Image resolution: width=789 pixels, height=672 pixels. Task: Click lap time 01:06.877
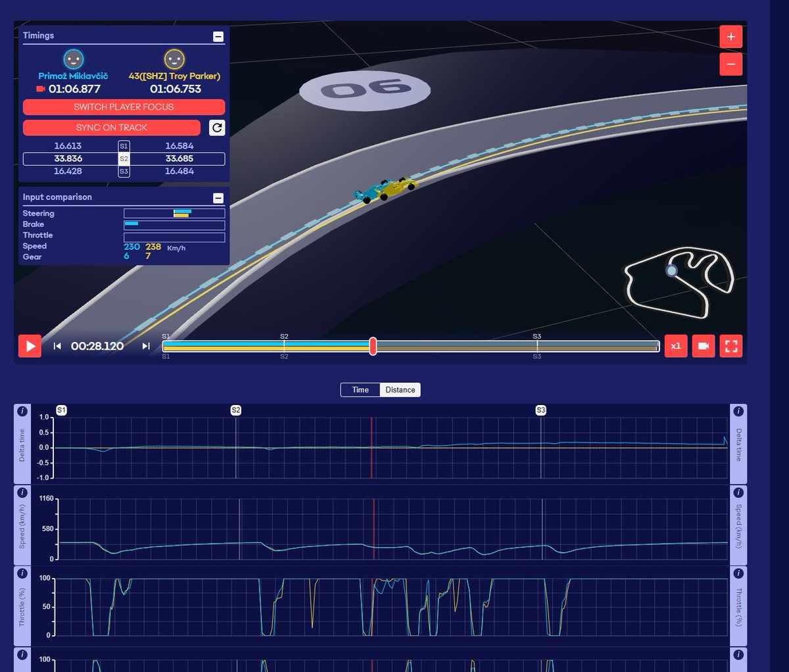(x=74, y=89)
